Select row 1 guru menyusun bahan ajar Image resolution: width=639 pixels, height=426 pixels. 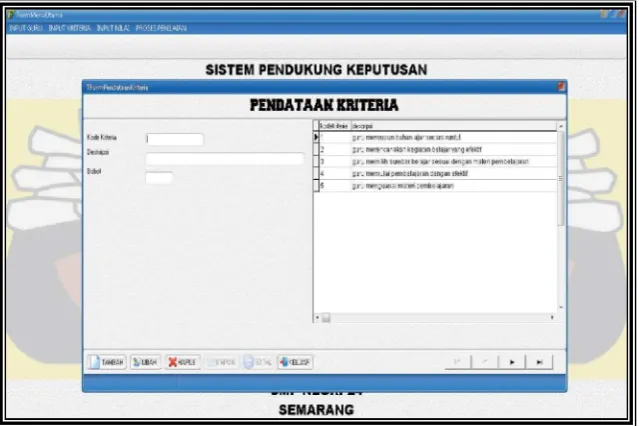[x=438, y=137]
